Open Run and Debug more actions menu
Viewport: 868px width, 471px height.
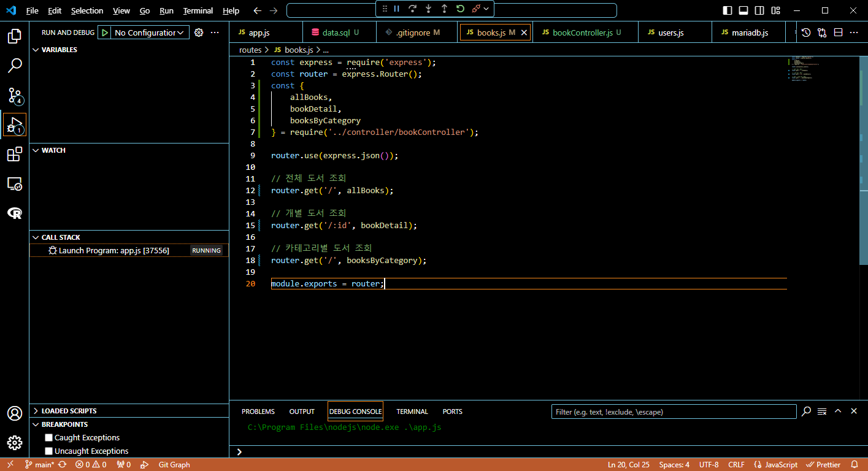pyautogui.click(x=215, y=33)
